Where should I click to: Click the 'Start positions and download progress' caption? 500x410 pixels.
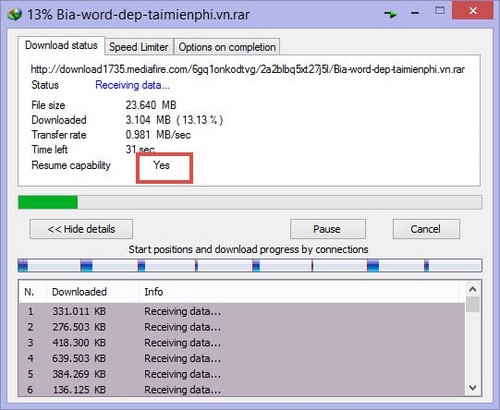coord(248,249)
